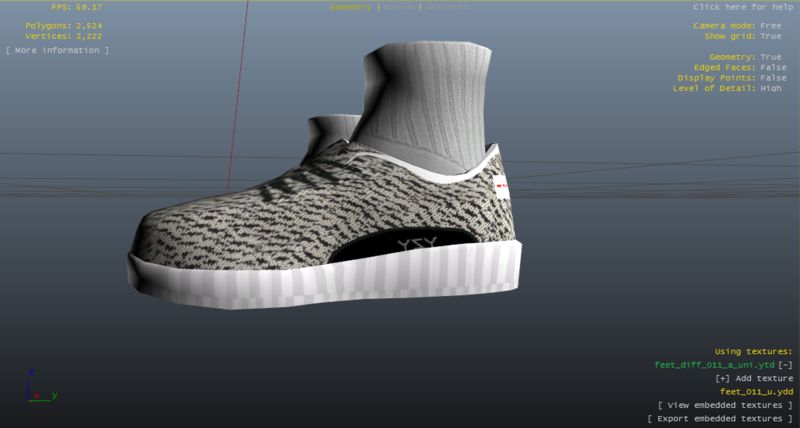Click the Using textures: label
800x428 pixels.
[x=753, y=351]
